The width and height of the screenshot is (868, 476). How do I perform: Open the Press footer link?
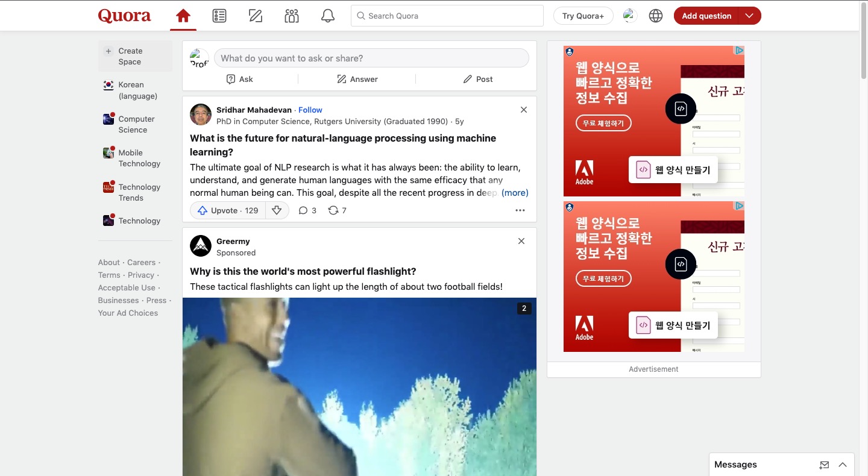coord(156,300)
